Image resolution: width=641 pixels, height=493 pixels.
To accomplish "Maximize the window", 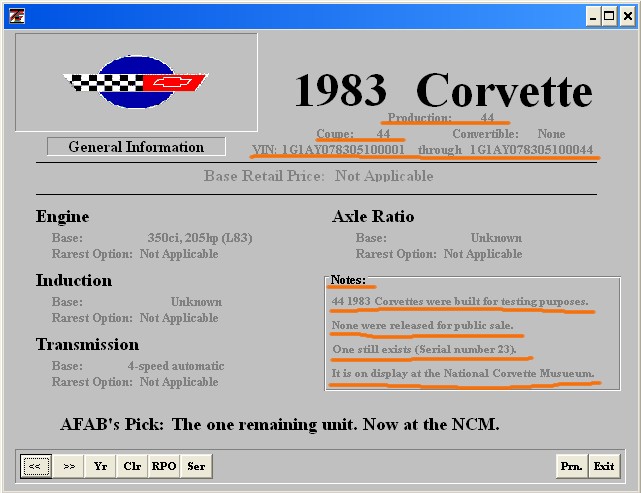I will click(609, 16).
